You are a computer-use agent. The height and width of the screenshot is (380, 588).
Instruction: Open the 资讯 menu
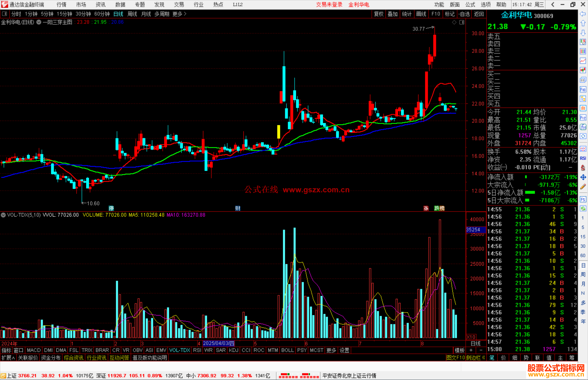[x=100, y=5]
